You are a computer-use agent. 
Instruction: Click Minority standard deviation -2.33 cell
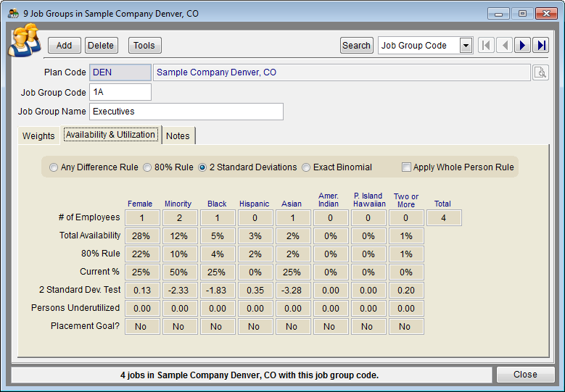click(180, 290)
